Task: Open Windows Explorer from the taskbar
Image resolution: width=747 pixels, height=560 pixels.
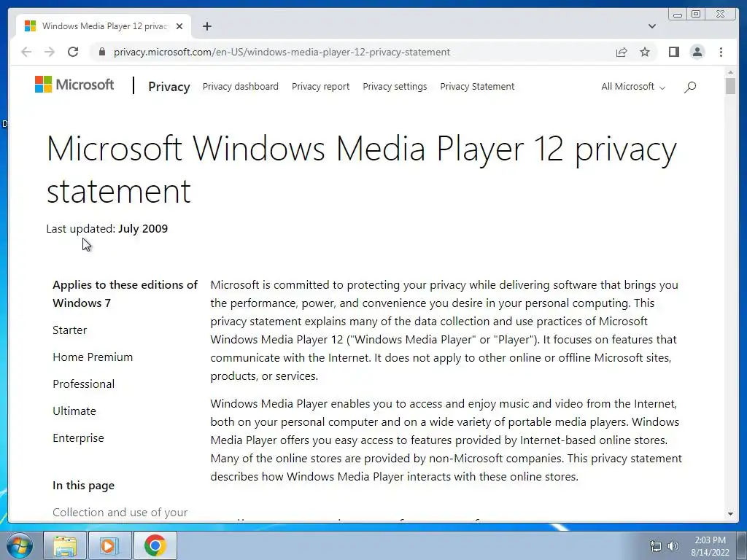Action: point(65,545)
